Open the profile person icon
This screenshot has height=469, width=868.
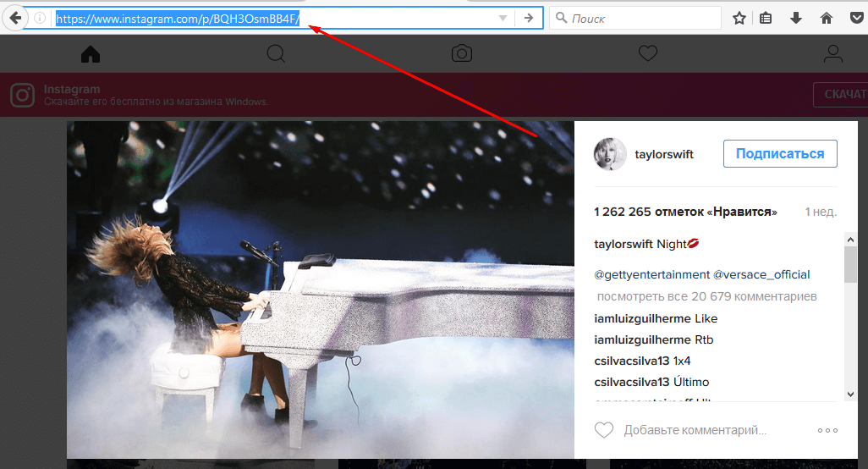pos(833,54)
